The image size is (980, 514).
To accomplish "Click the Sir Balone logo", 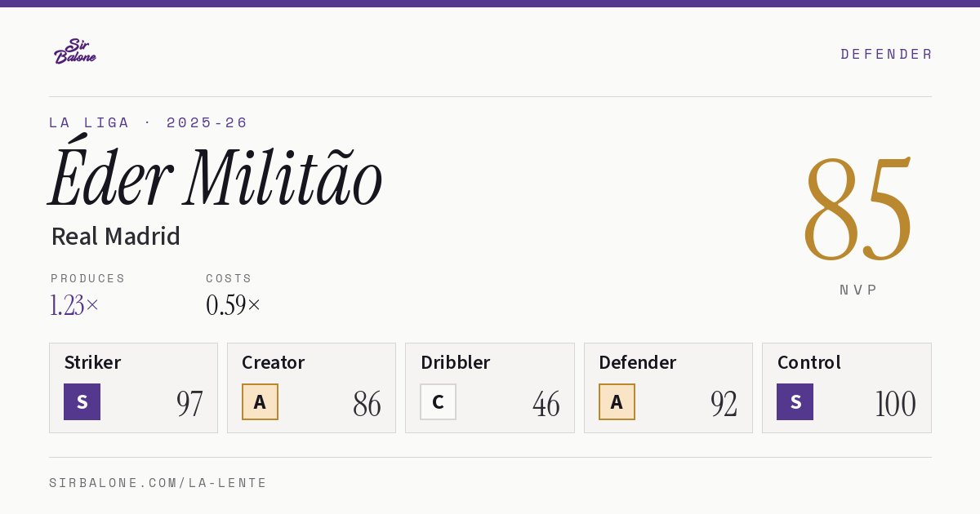I will pos(75,51).
